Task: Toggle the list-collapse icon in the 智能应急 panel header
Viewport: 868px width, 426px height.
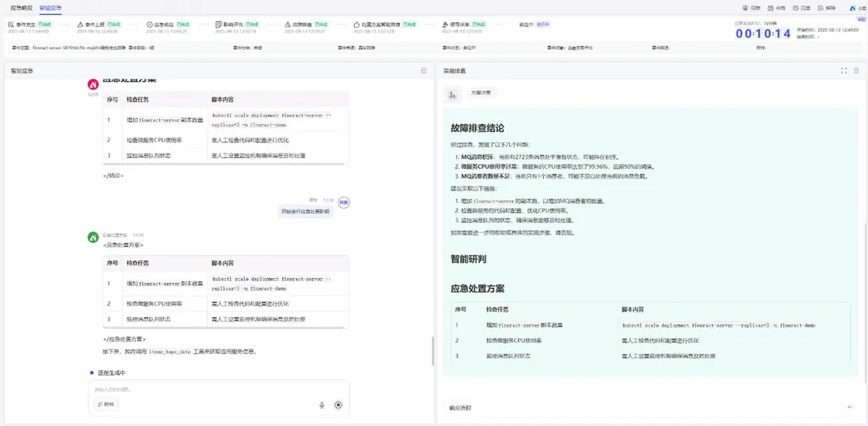Action: point(424,71)
